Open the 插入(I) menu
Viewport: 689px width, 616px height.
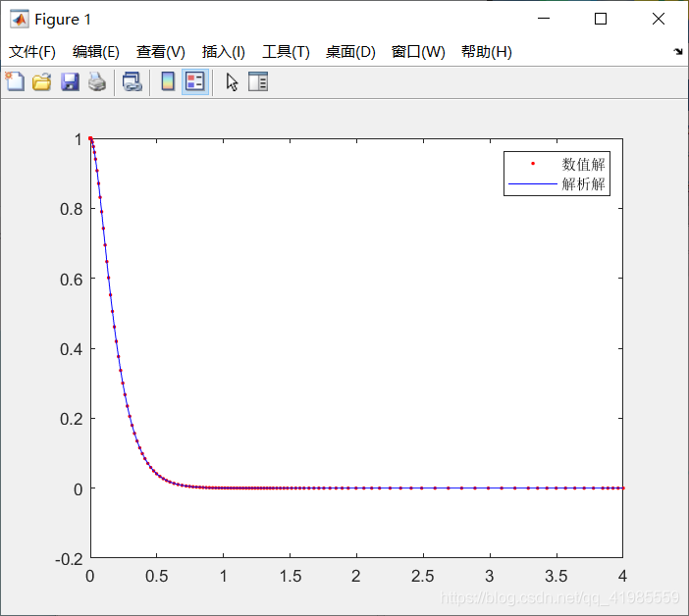click(223, 52)
